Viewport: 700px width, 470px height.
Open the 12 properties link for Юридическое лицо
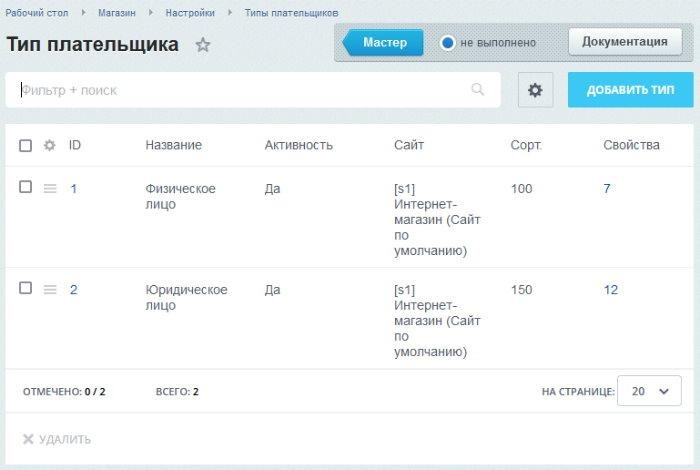coord(611,290)
